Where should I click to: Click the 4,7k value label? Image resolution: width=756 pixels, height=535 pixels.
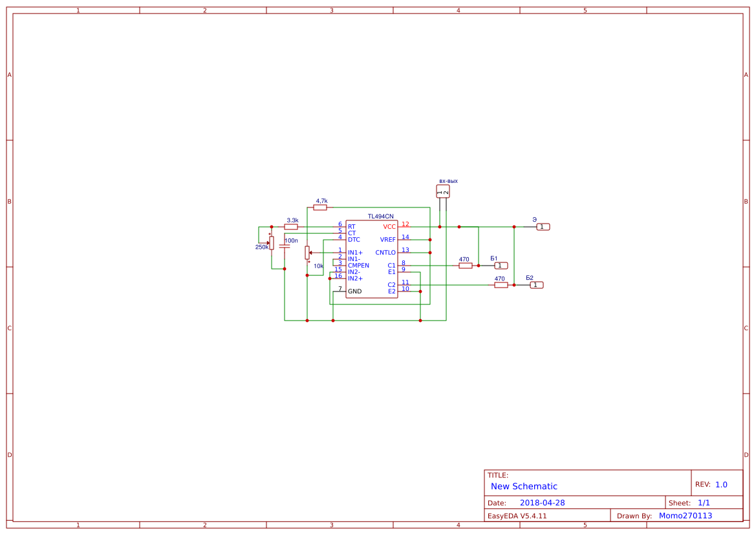point(321,202)
